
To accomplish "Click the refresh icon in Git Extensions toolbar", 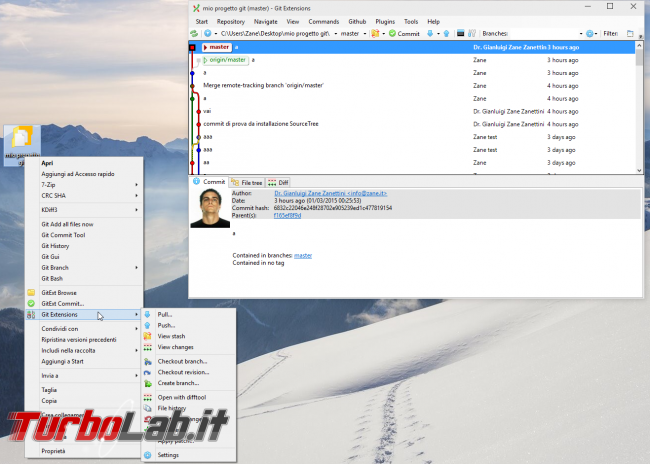I will [194, 34].
